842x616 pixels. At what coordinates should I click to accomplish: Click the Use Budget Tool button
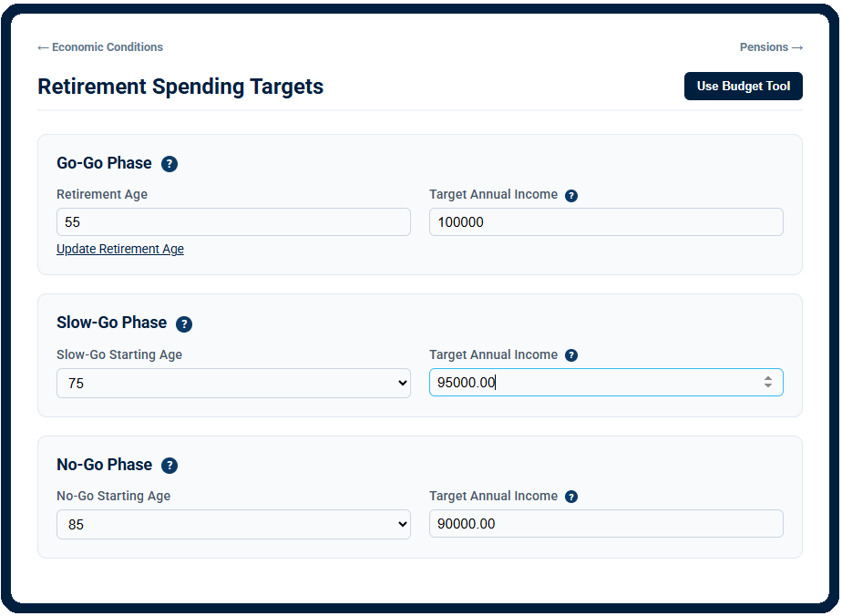click(744, 86)
